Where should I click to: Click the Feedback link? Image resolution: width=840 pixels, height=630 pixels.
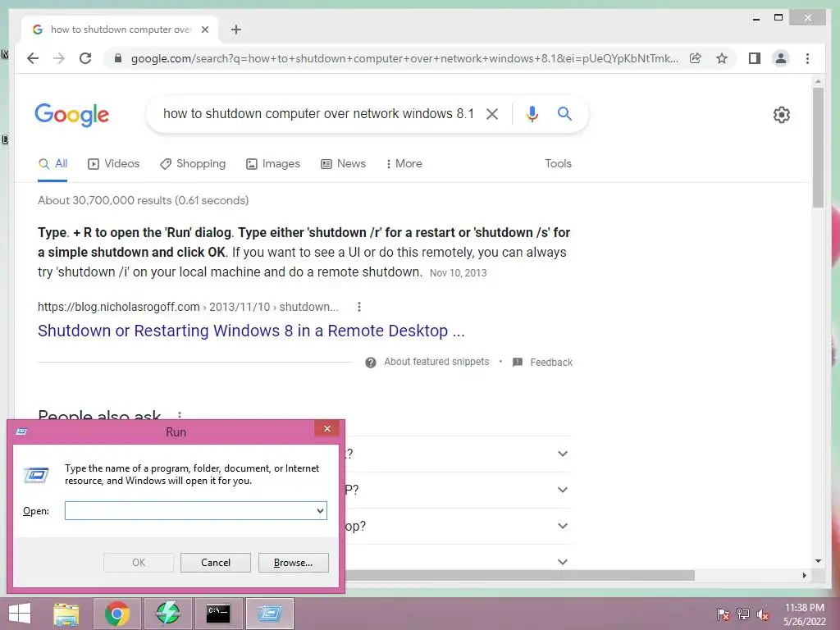(x=551, y=363)
